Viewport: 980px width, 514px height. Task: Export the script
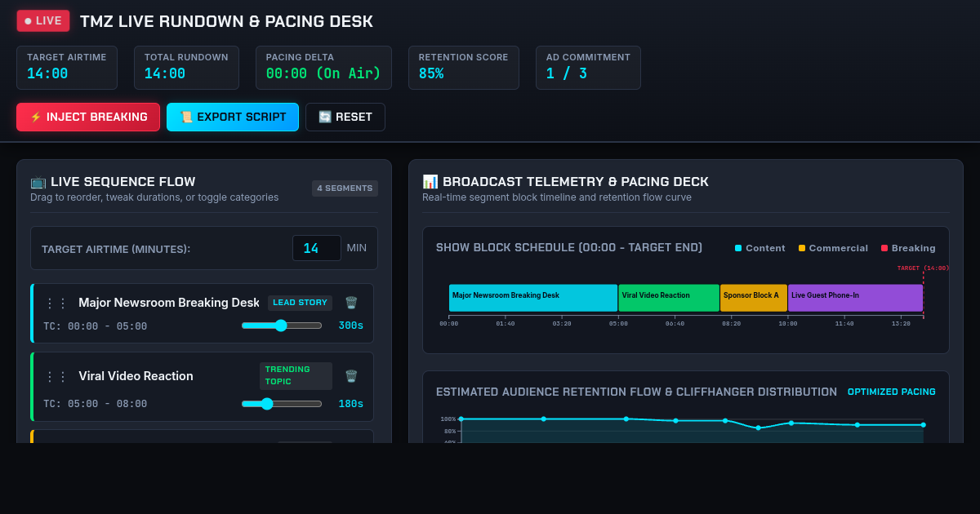pos(233,117)
